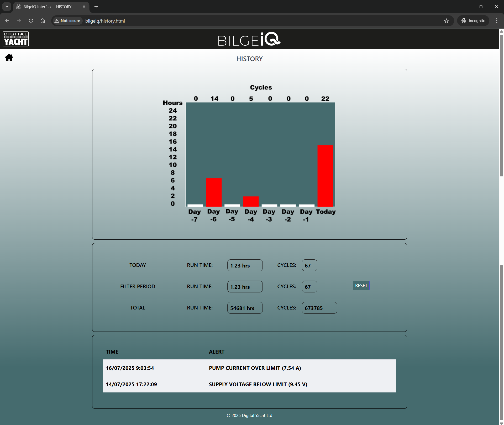Click the home icon below the logo
The height and width of the screenshot is (425, 504).
click(x=9, y=57)
